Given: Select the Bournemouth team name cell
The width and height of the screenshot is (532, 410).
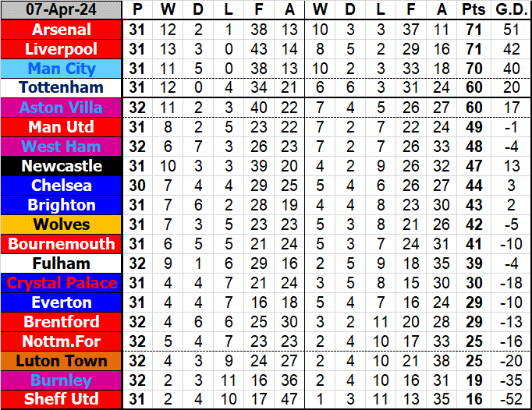Looking at the screenshot, I should 62,244.
